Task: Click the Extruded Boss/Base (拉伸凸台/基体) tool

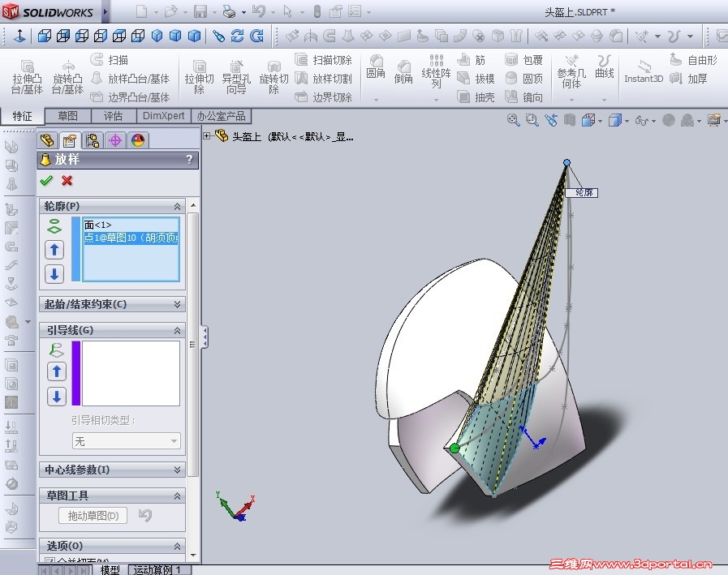Action: [27, 77]
